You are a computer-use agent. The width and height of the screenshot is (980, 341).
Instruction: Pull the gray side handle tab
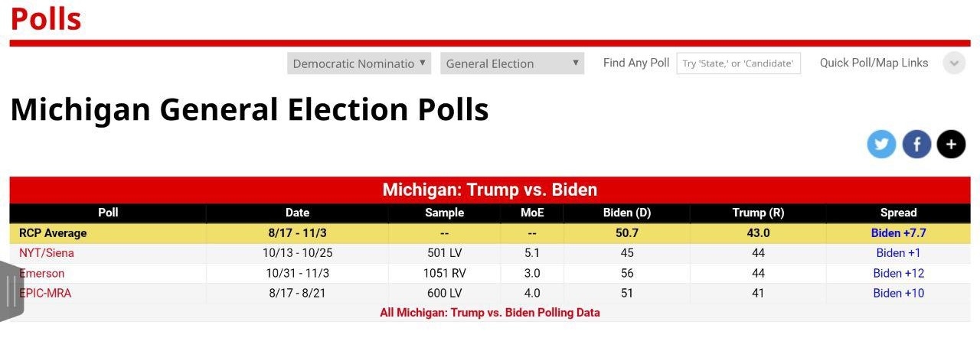tap(11, 290)
